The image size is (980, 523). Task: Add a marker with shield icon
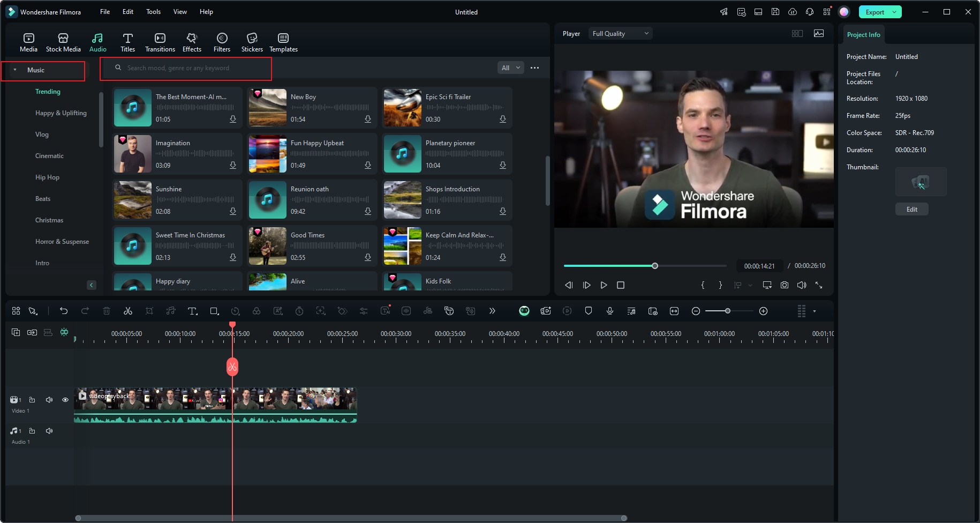[589, 311]
